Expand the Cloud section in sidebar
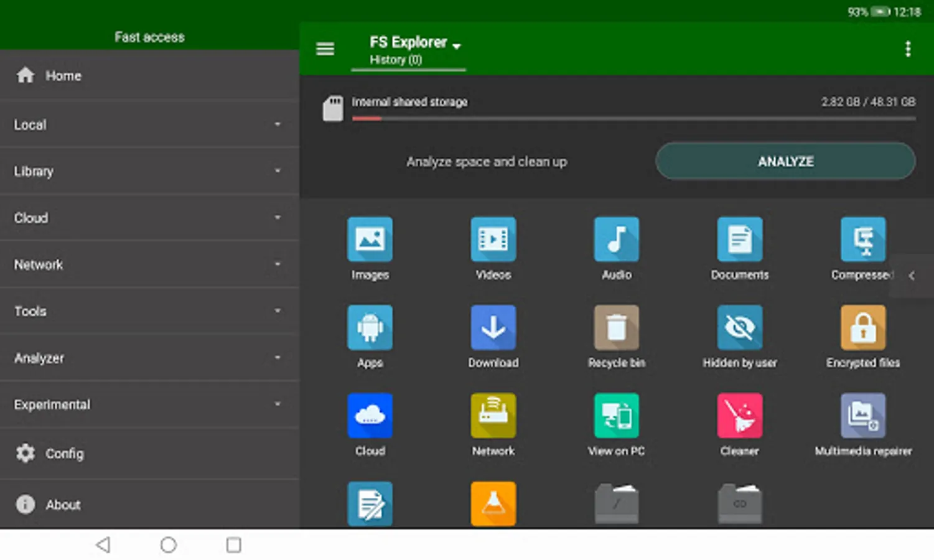The height and width of the screenshot is (560, 934). point(149,218)
